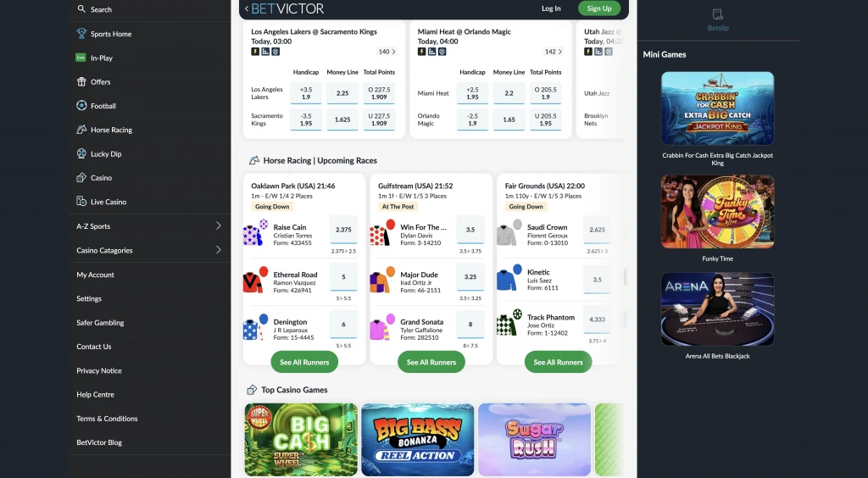
Task: Open the Safer Gambling menu item
Action: pyautogui.click(x=100, y=323)
